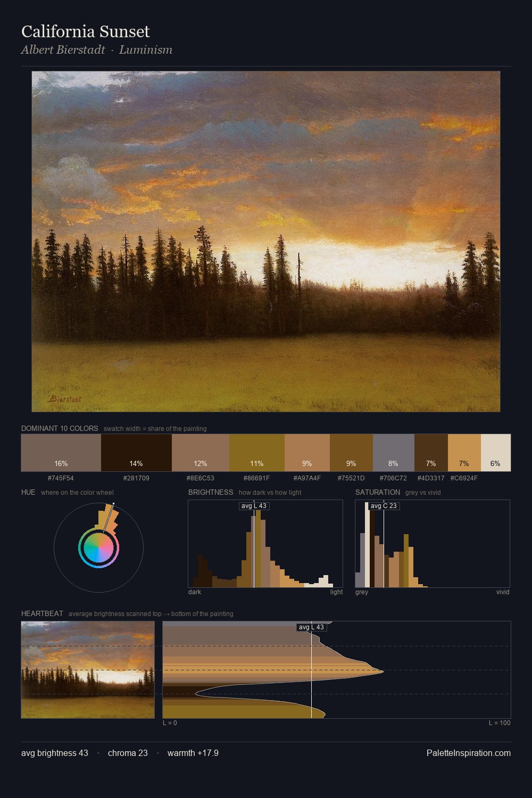Click the 'L = 0' axis label

click(170, 723)
